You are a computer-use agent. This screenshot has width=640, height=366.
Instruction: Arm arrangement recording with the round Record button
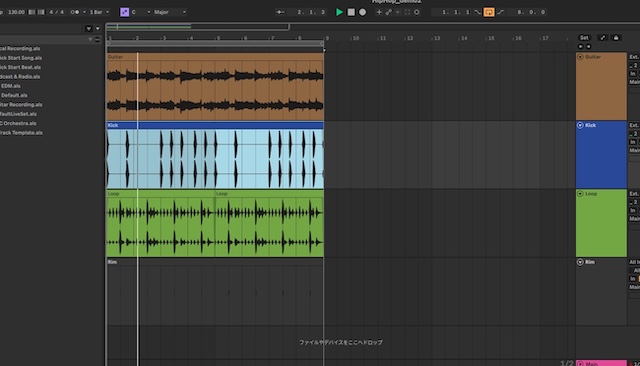pyautogui.click(x=362, y=12)
